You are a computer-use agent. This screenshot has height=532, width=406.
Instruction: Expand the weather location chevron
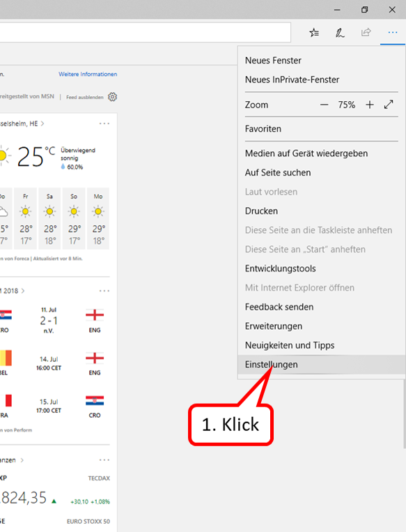[42, 123]
